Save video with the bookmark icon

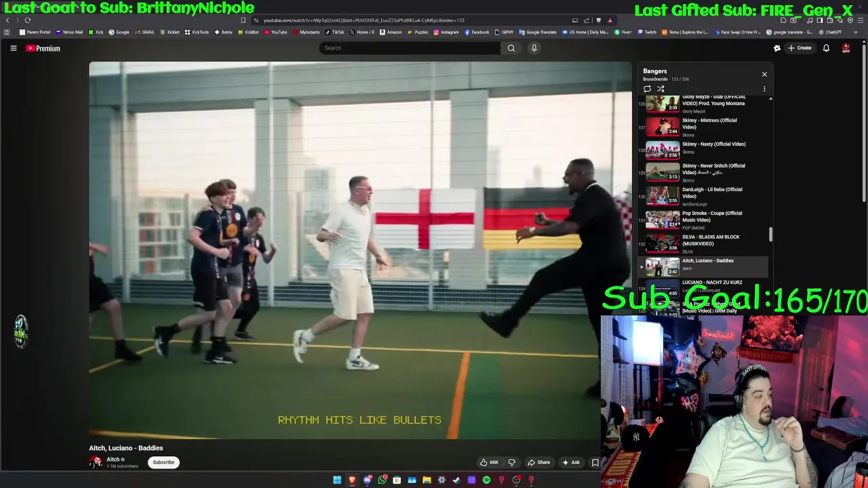[595, 462]
